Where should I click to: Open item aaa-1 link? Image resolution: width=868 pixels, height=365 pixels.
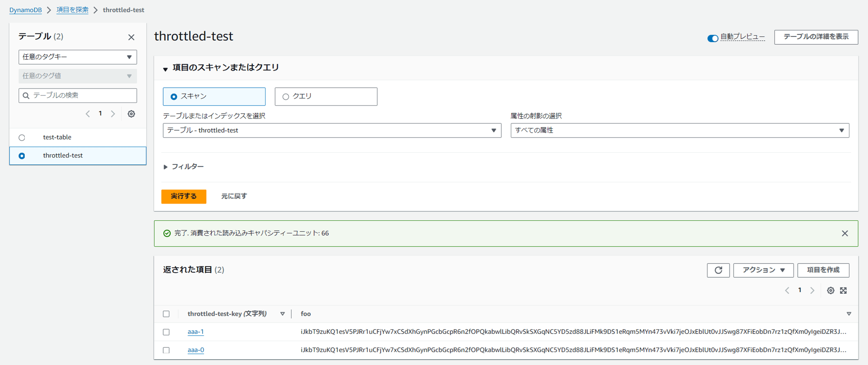click(196, 332)
